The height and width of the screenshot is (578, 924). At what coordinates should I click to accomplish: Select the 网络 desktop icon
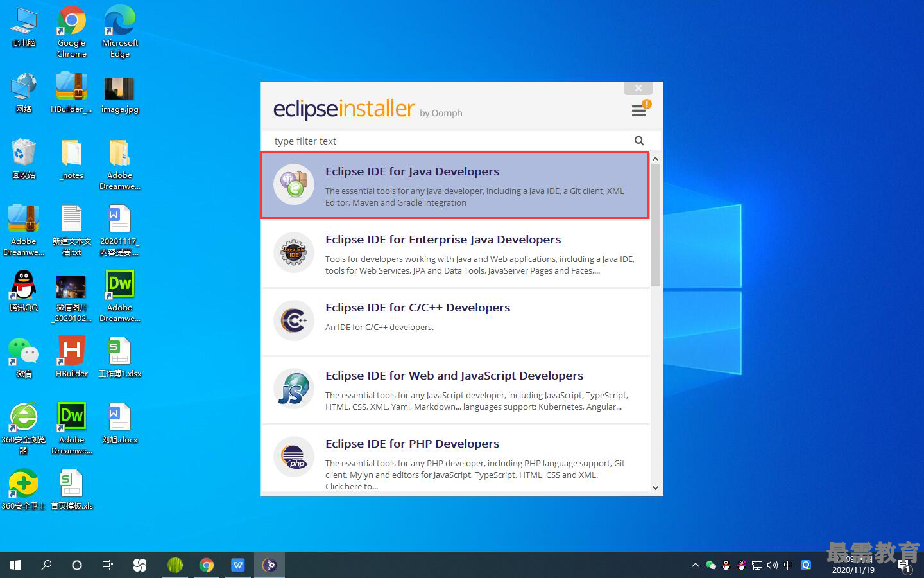point(24,94)
